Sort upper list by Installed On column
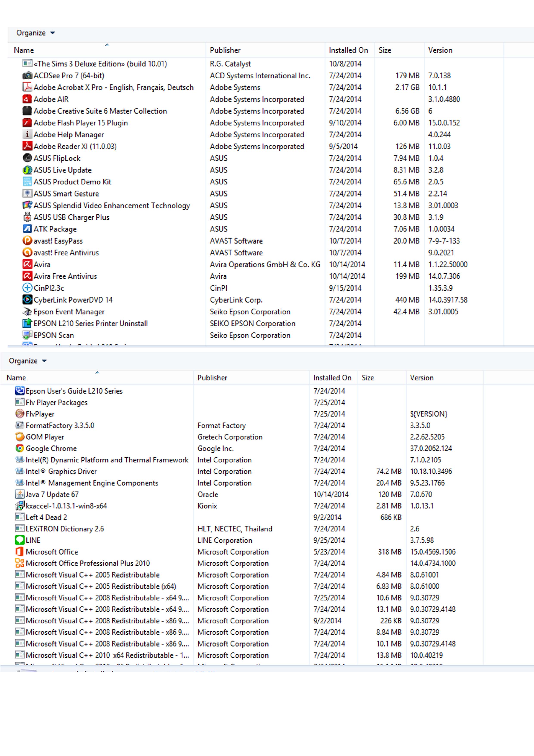Viewport: 534px width, 756px height. pos(349,50)
